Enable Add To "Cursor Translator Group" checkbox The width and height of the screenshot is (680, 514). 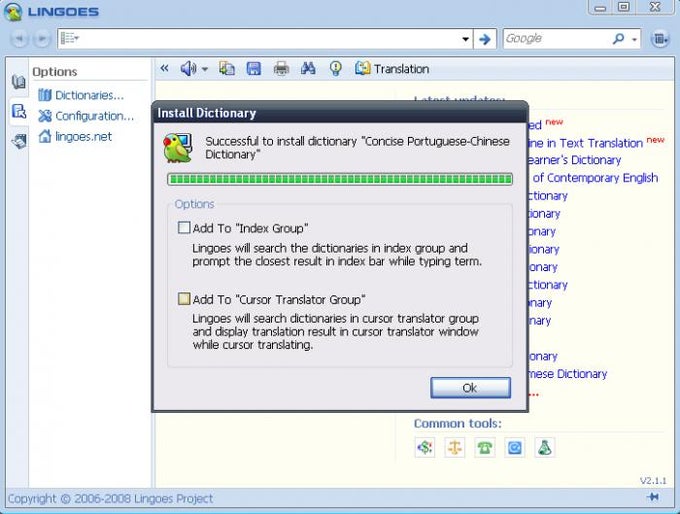pyautogui.click(x=184, y=298)
